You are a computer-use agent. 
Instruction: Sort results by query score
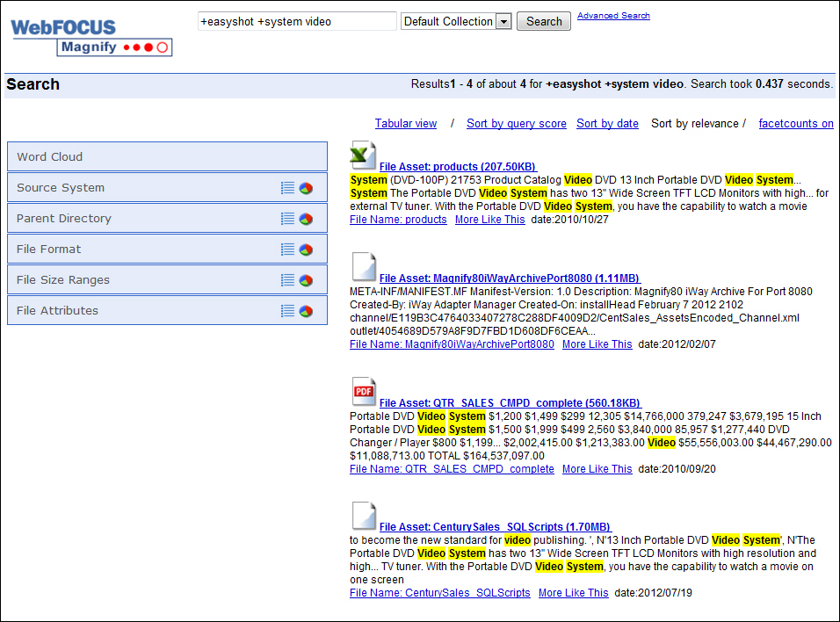[x=517, y=124]
